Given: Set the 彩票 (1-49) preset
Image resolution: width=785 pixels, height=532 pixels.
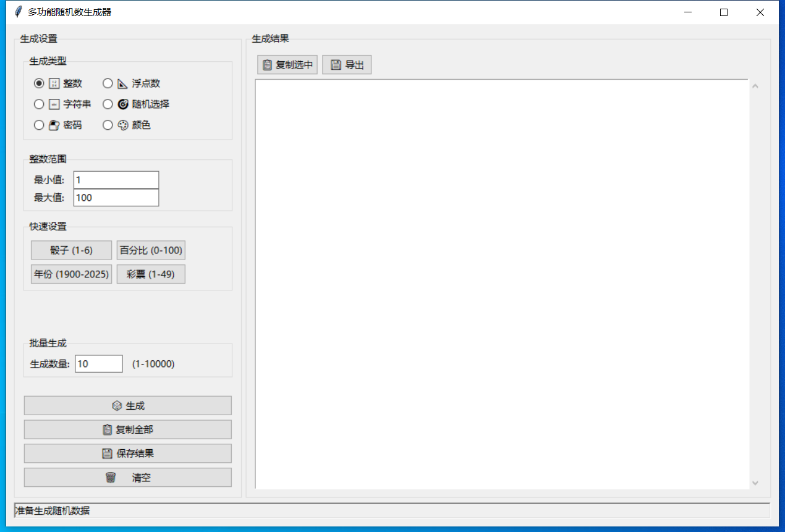Looking at the screenshot, I should 151,274.
